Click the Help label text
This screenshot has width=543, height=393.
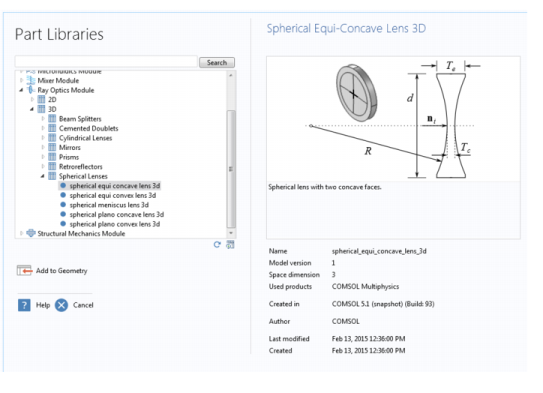(x=43, y=305)
